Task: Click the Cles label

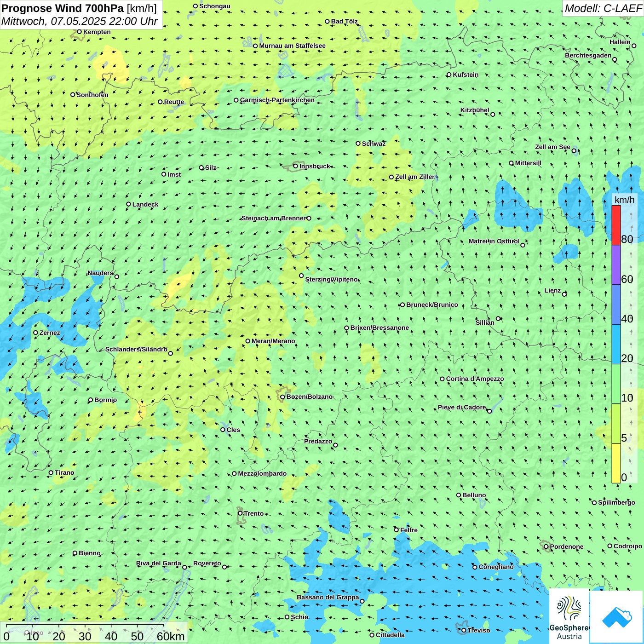Action: point(233,430)
